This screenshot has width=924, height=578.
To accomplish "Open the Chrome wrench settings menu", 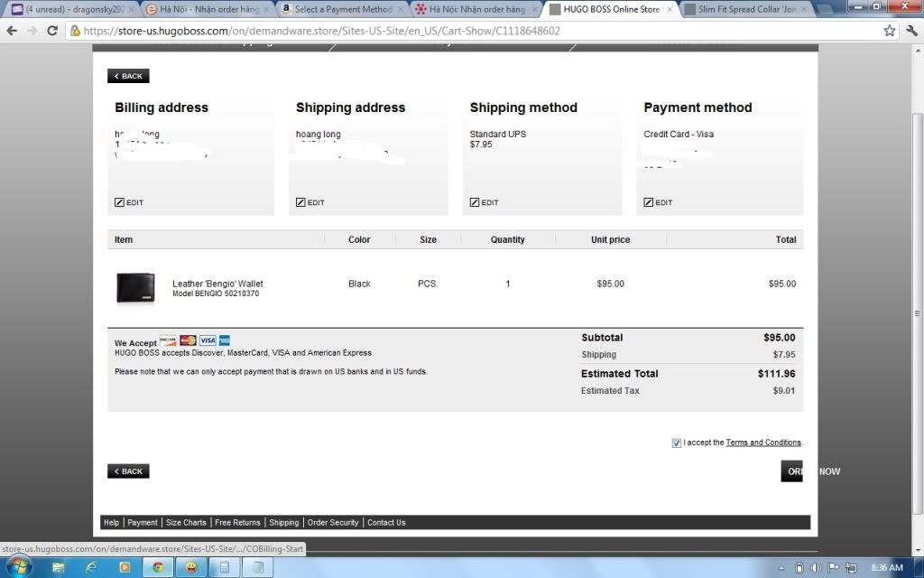I will click(x=910, y=30).
